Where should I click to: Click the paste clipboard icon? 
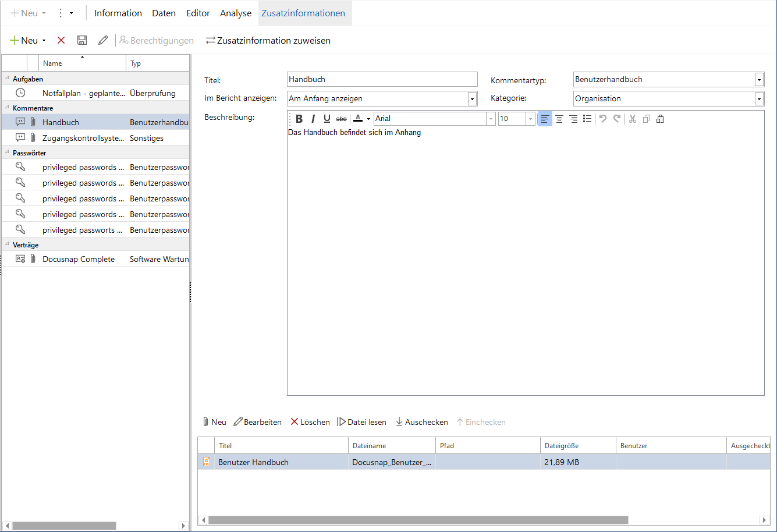click(x=660, y=119)
